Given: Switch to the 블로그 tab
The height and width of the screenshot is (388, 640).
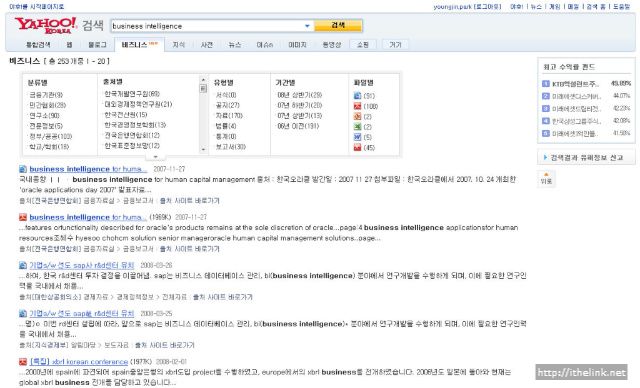Looking at the screenshot, I should [x=98, y=45].
